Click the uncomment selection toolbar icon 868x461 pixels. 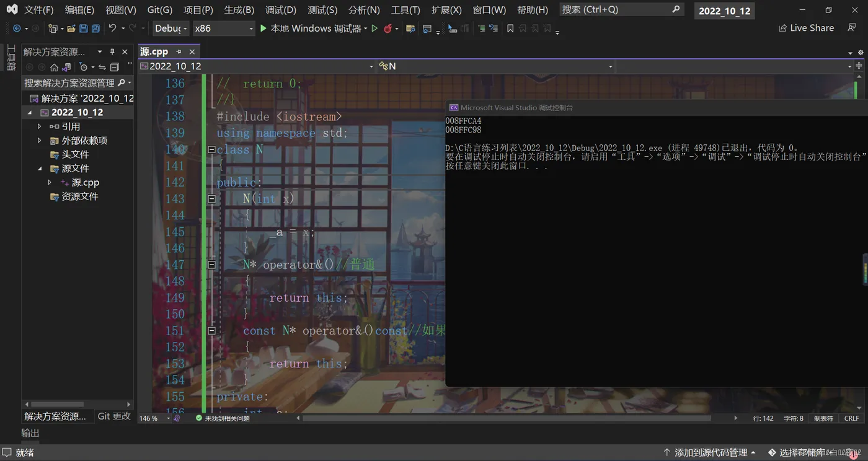[x=493, y=29]
